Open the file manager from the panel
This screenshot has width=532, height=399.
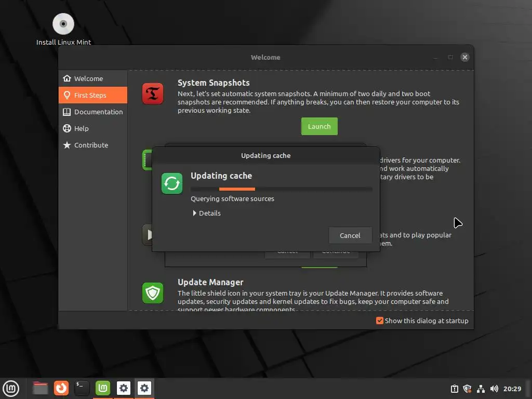[40, 388]
